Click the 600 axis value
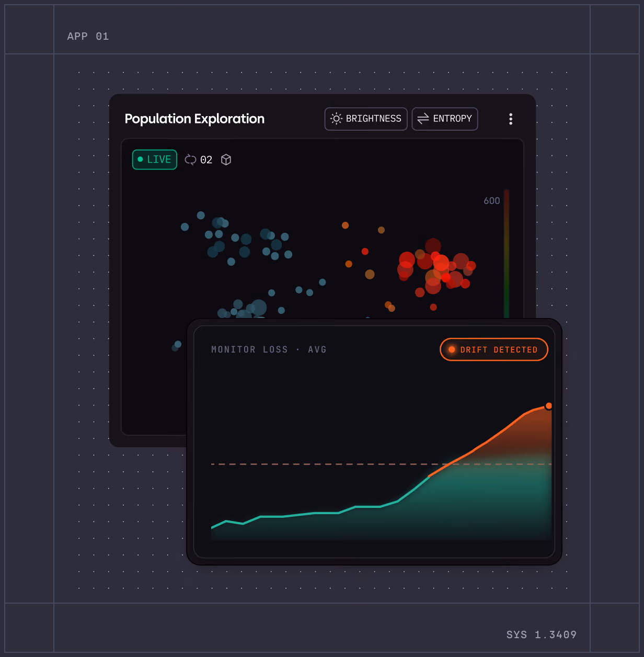Viewport: 644px width, 657px height. [491, 201]
